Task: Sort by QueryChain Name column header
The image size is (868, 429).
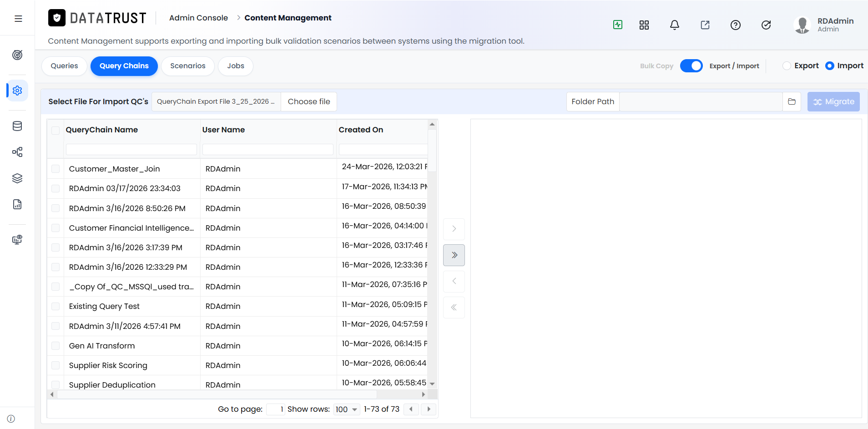Action: point(102,130)
